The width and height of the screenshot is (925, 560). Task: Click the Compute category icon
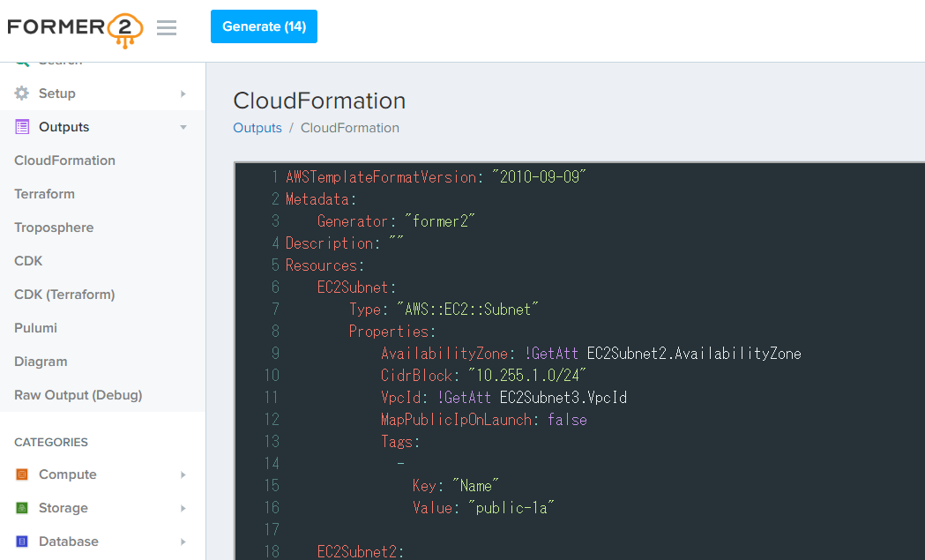22,474
